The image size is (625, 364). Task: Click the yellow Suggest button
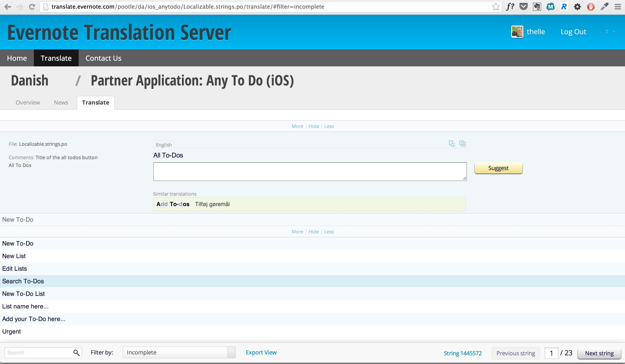(498, 168)
